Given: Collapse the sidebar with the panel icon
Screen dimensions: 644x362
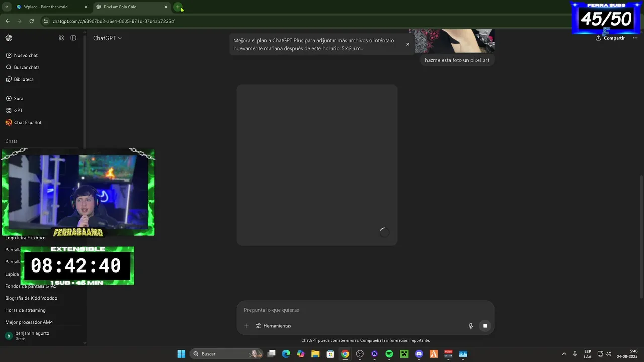Looking at the screenshot, I should [73, 38].
